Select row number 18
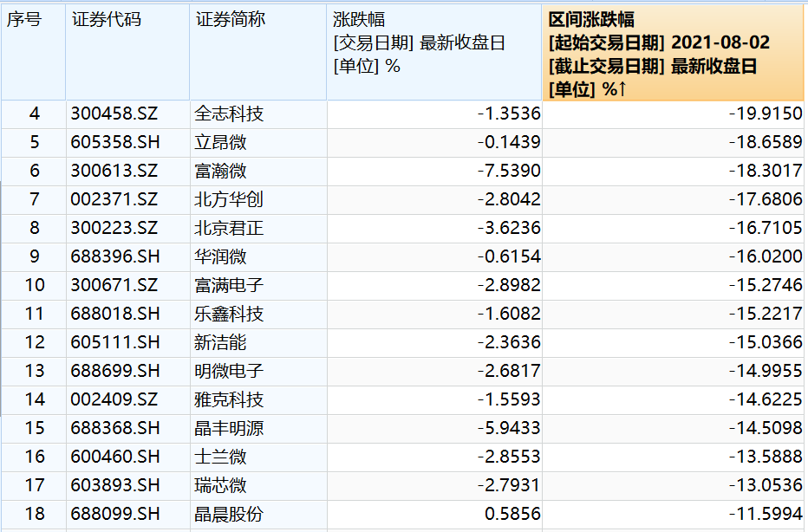 coord(35,514)
